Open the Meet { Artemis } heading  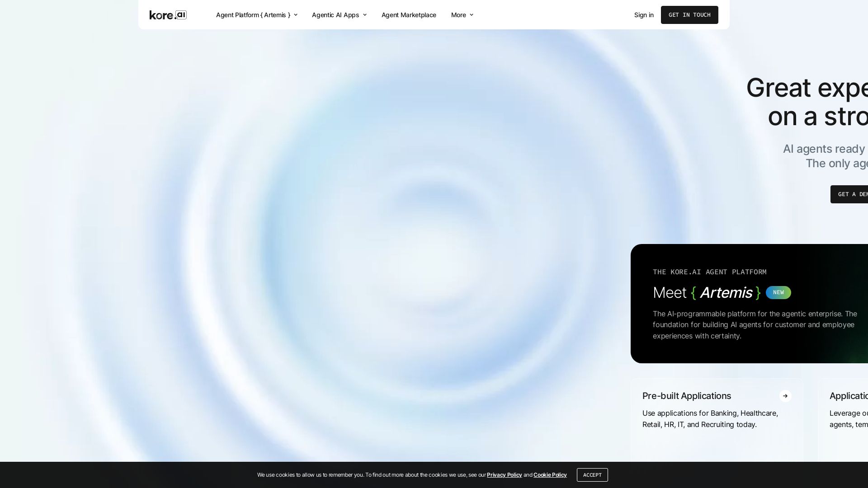click(707, 292)
